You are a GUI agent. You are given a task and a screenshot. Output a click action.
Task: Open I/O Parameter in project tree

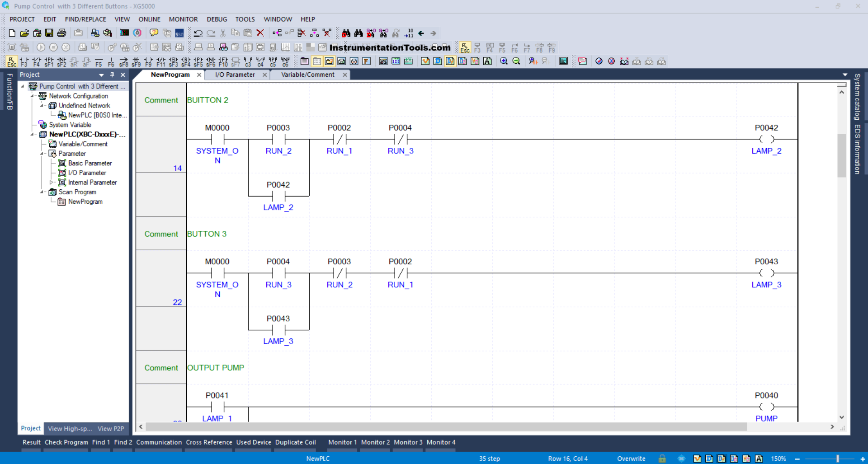pyautogui.click(x=87, y=173)
